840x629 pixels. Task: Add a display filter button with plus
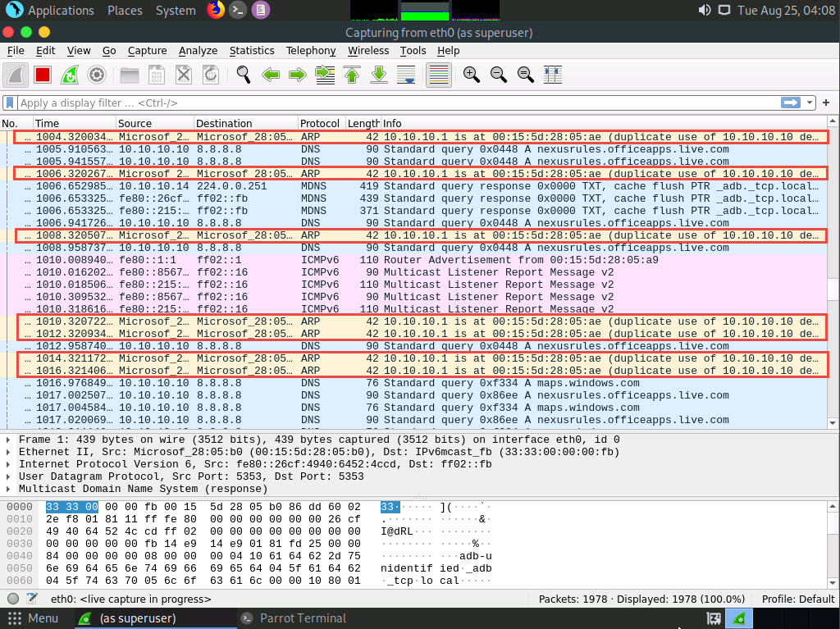(826, 103)
